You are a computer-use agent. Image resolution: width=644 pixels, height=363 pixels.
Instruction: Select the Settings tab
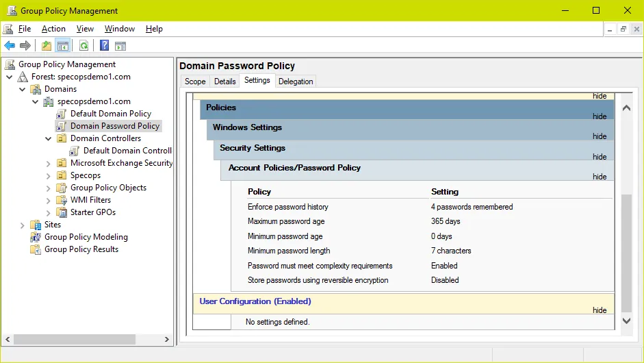(x=257, y=80)
